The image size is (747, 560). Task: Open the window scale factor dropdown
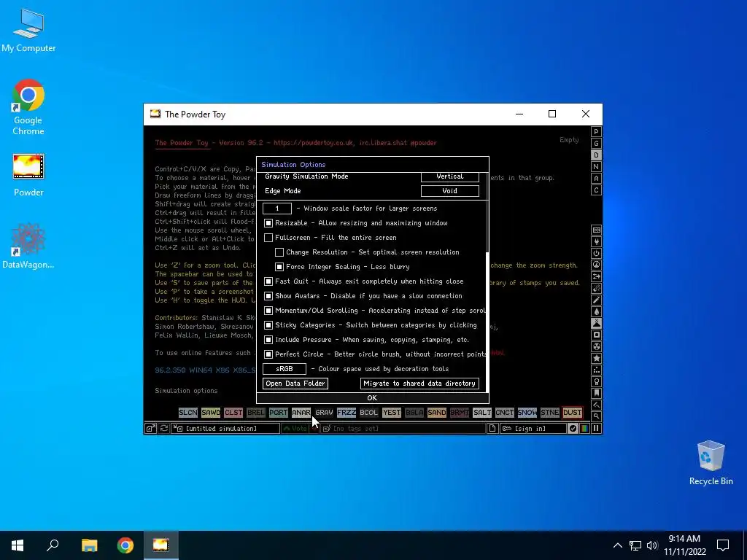click(276, 209)
